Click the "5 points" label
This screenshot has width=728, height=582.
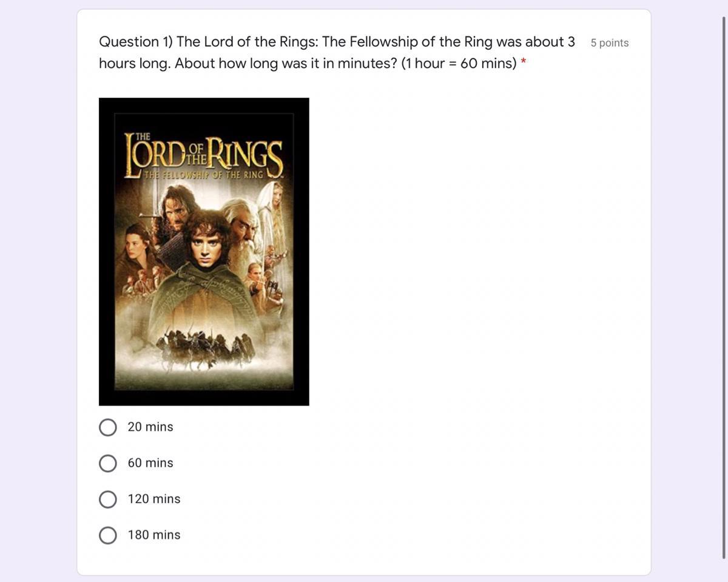point(610,43)
